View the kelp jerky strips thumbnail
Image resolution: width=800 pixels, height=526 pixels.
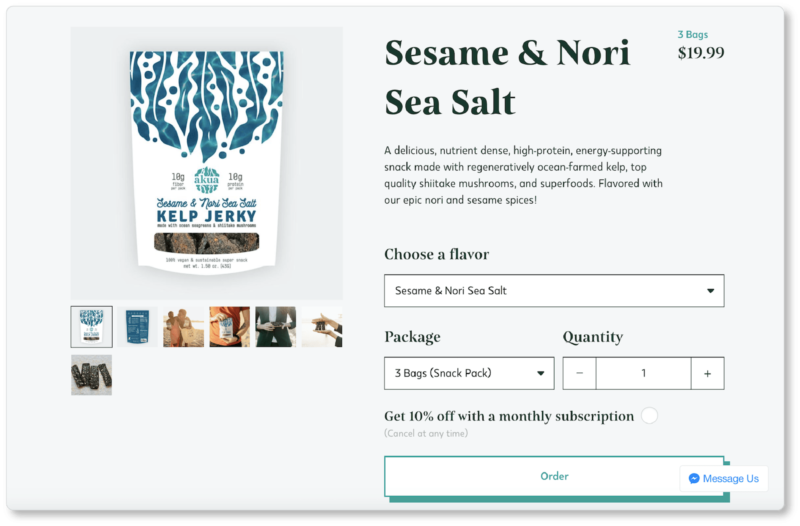click(91, 375)
